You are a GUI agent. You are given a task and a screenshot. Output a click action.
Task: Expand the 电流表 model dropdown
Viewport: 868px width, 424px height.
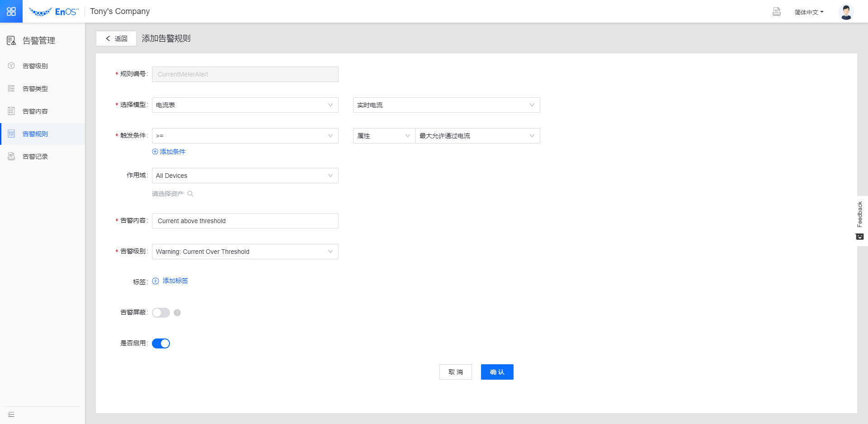pos(245,105)
